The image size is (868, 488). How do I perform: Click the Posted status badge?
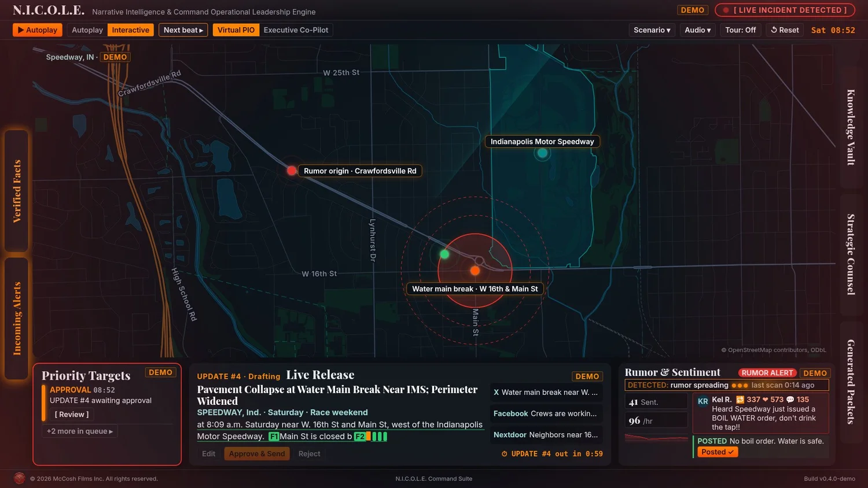(718, 452)
